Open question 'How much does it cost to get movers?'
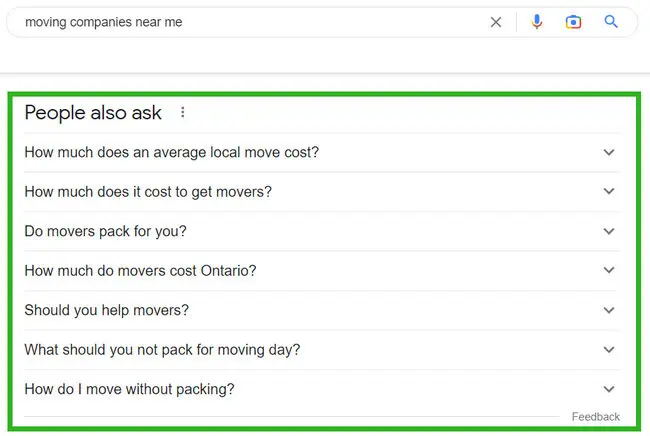 148,191
